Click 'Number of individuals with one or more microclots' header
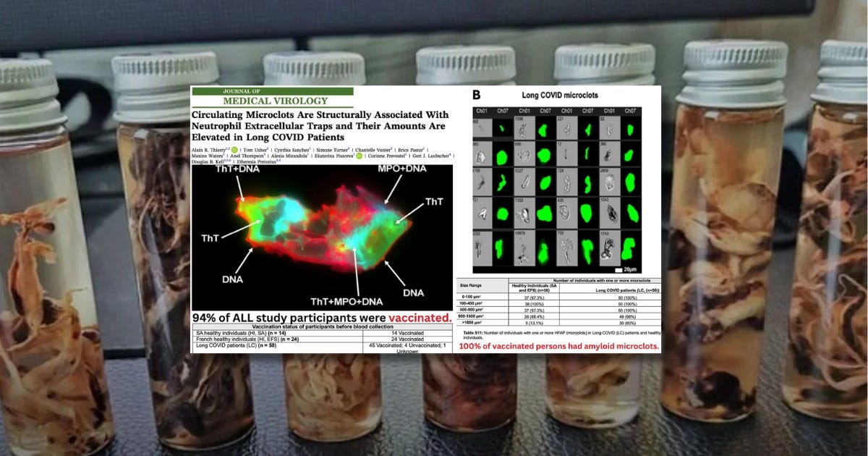This screenshot has width=868, height=456. coord(602,281)
